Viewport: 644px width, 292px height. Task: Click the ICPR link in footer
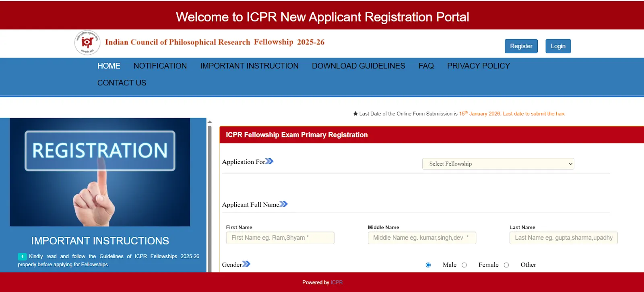[336, 282]
